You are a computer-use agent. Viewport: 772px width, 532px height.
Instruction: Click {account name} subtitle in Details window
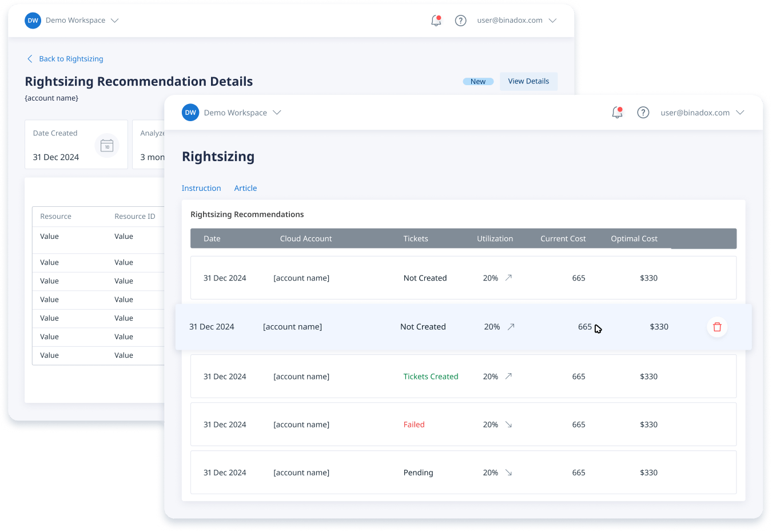tap(51, 98)
